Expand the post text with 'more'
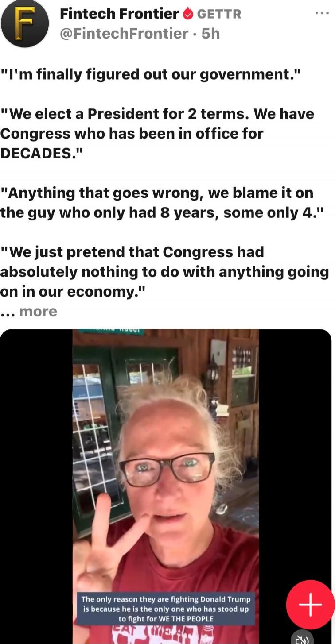 click(38, 312)
